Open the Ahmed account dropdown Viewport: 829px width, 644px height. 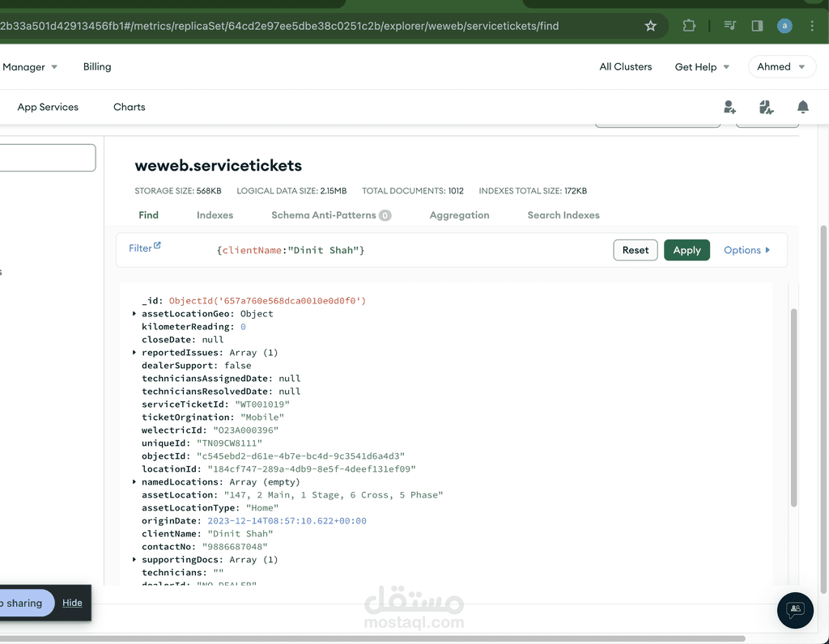pyautogui.click(x=781, y=66)
